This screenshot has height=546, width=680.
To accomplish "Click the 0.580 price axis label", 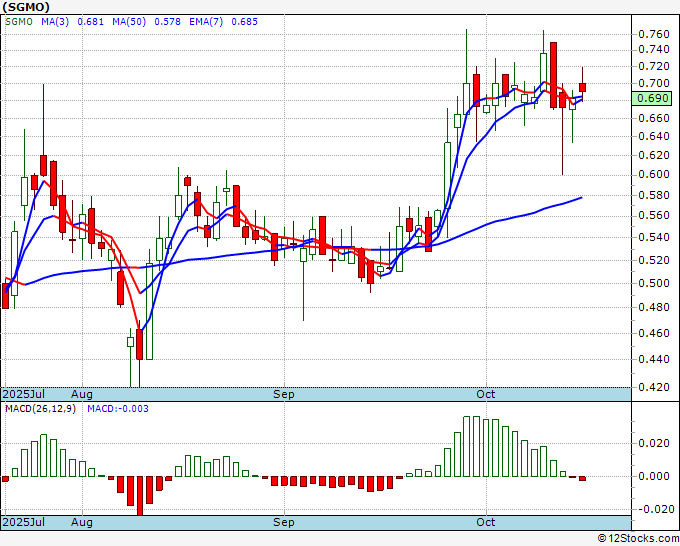I will point(654,195).
